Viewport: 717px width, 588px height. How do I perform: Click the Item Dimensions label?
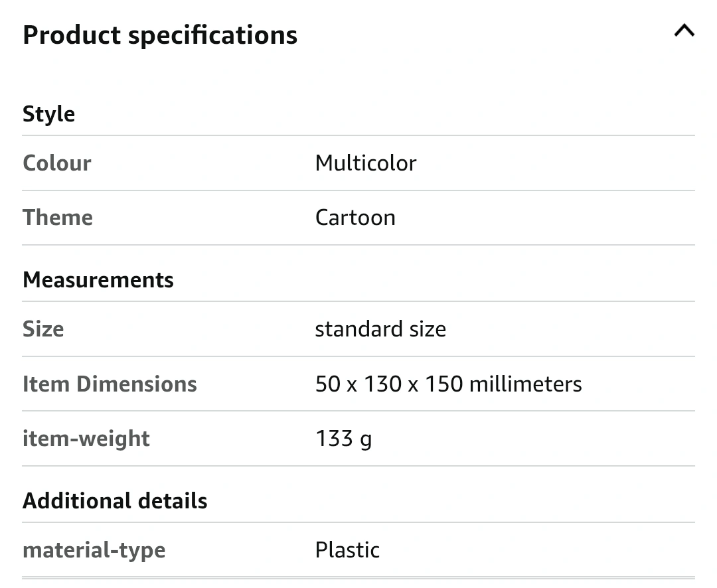pyautogui.click(x=110, y=384)
